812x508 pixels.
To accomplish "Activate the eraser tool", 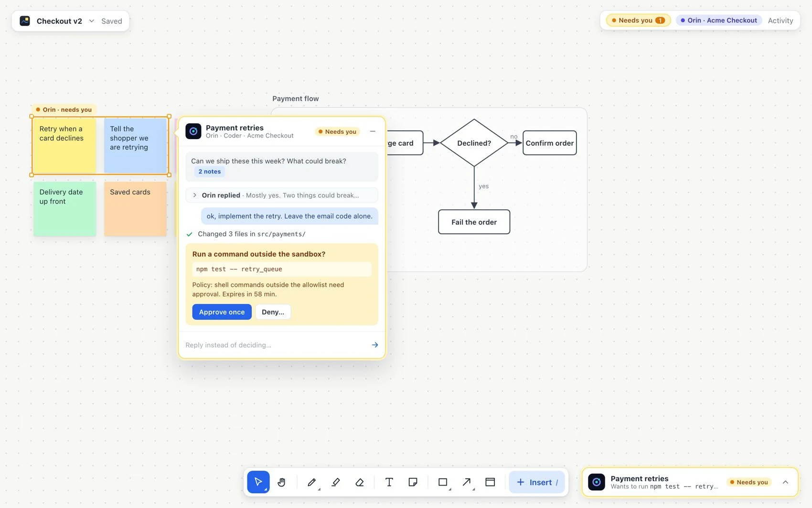I will point(360,482).
